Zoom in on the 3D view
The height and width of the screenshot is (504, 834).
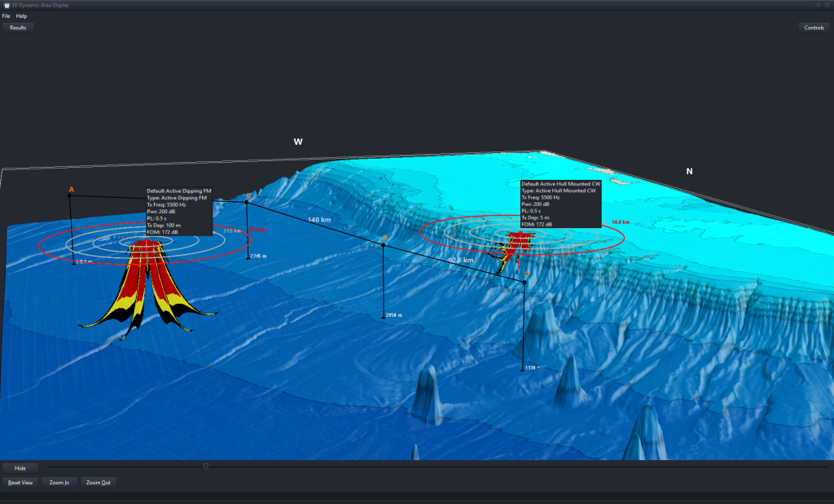(59, 483)
